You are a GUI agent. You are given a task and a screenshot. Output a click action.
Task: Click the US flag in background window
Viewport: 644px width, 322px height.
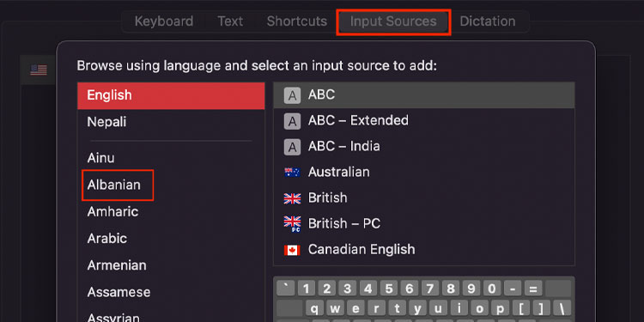[39, 70]
